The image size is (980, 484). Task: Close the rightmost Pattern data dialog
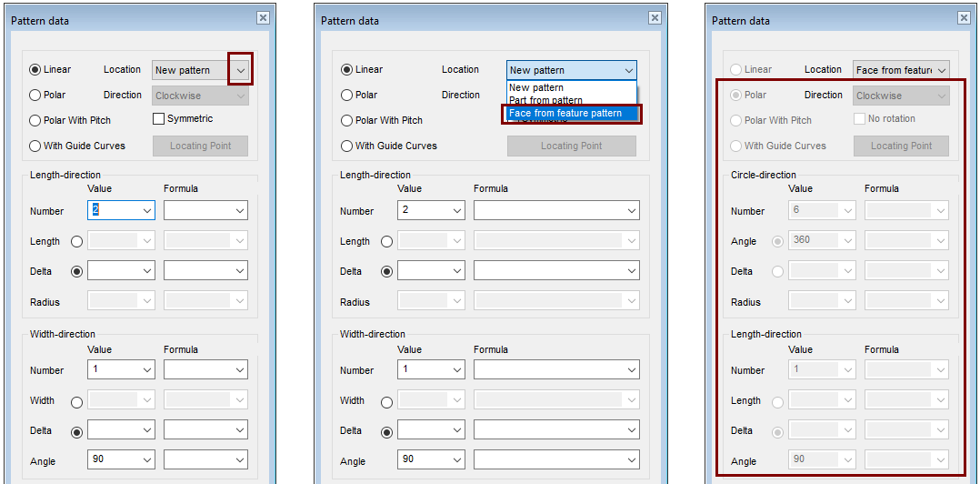pyautogui.click(x=965, y=17)
